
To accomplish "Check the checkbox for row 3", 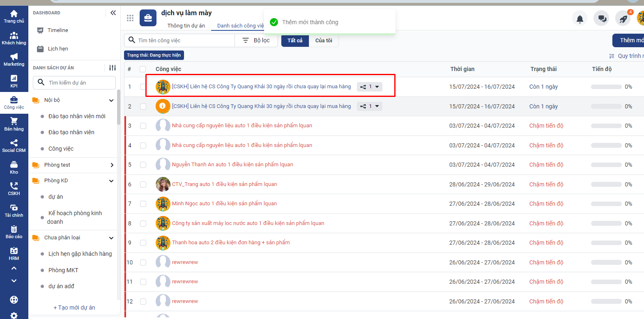I will coord(143,126).
